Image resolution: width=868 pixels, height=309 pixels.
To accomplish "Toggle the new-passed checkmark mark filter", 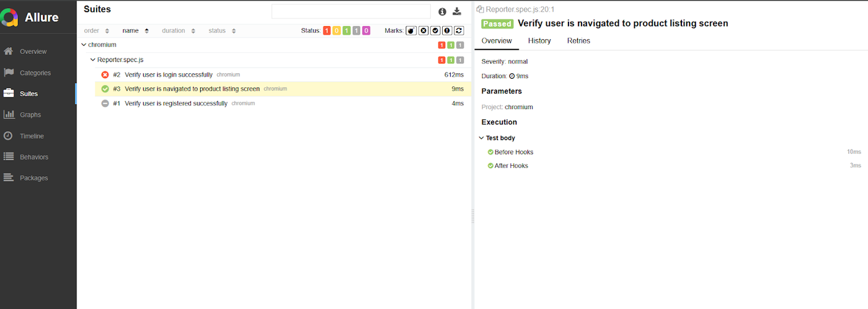I will coord(435,30).
